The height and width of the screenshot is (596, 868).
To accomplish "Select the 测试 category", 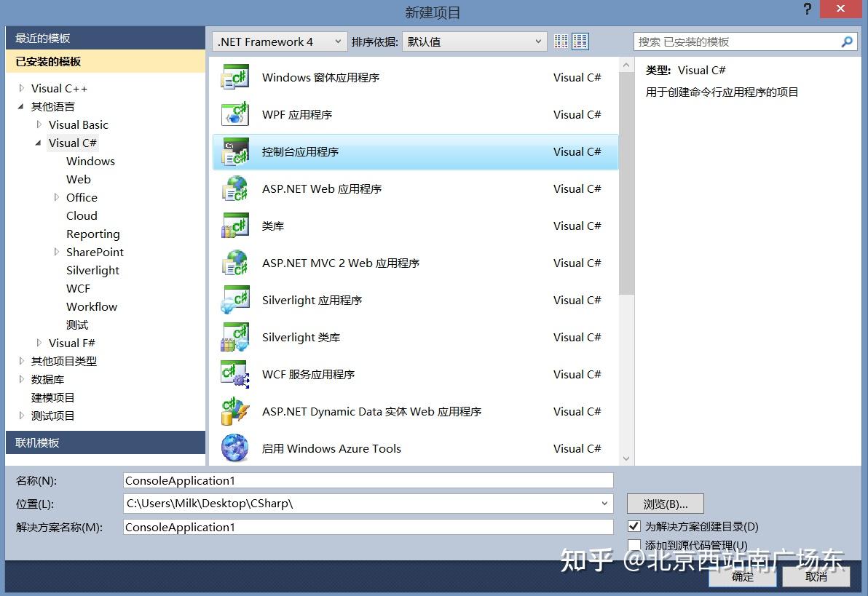I will click(77, 325).
